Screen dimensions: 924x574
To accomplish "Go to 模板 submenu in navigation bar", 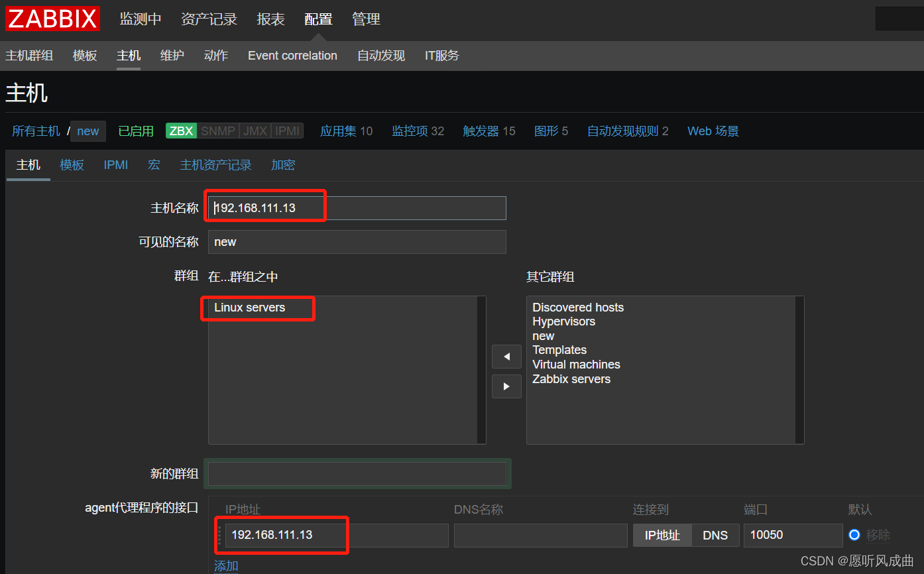I will tap(85, 56).
